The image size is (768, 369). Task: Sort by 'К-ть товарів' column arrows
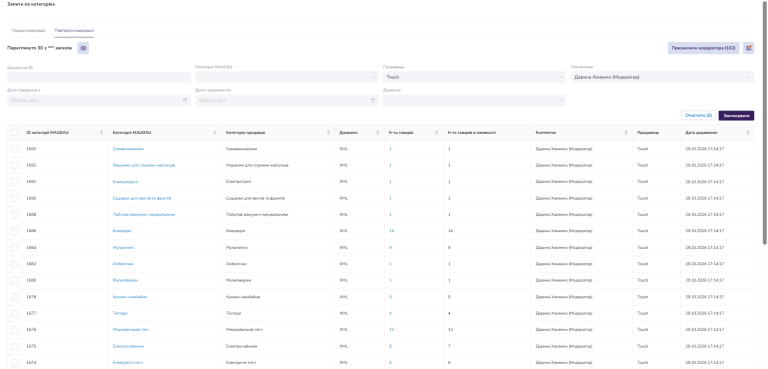pyautogui.click(x=436, y=133)
